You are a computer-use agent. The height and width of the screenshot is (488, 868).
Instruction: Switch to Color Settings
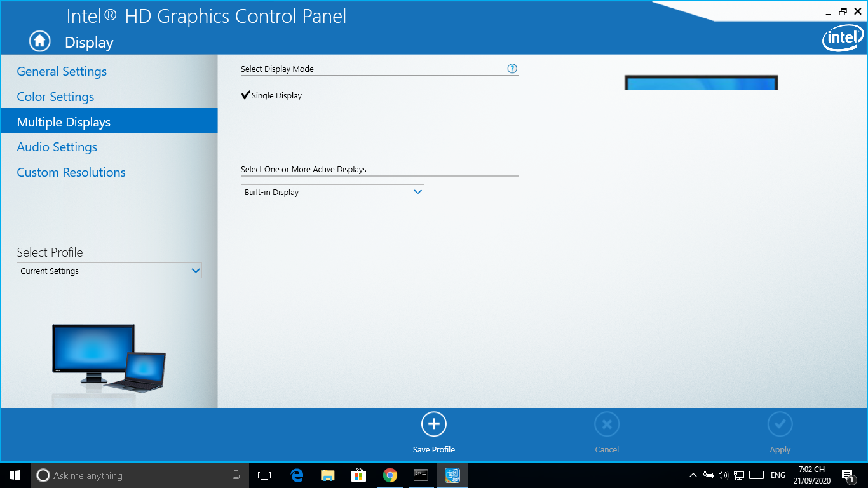pos(55,97)
